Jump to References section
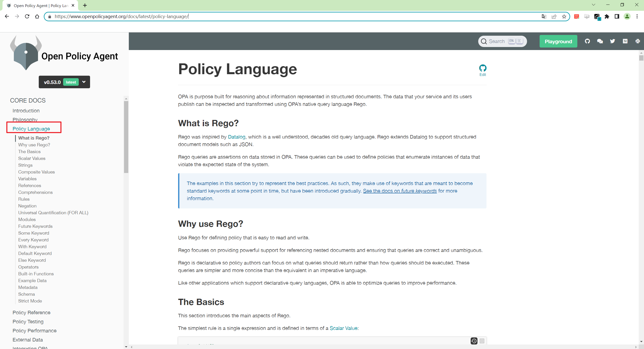This screenshot has width=644, height=349. [29, 185]
